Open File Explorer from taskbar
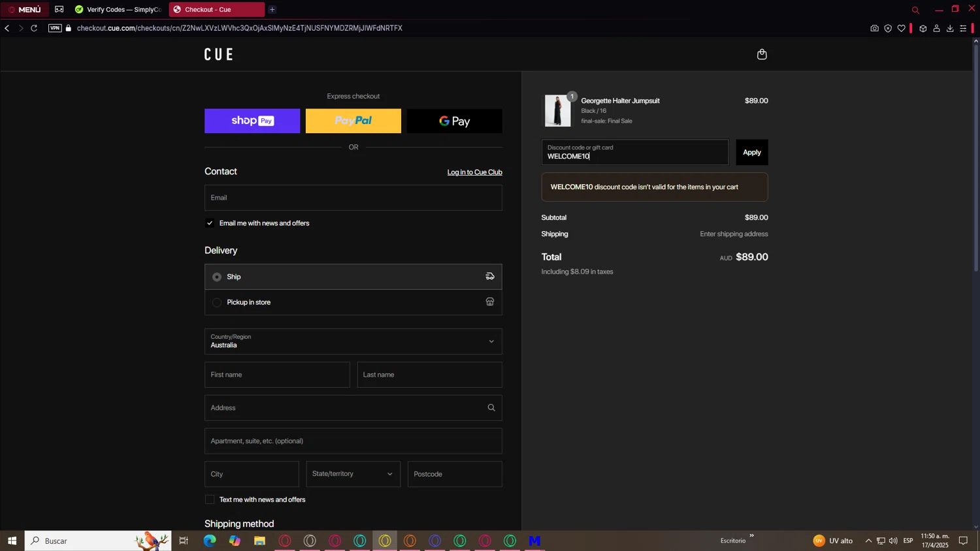 coord(259,541)
